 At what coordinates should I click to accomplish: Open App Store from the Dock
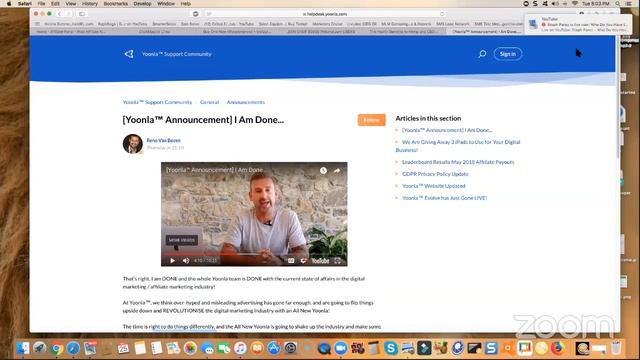coord(273,348)
